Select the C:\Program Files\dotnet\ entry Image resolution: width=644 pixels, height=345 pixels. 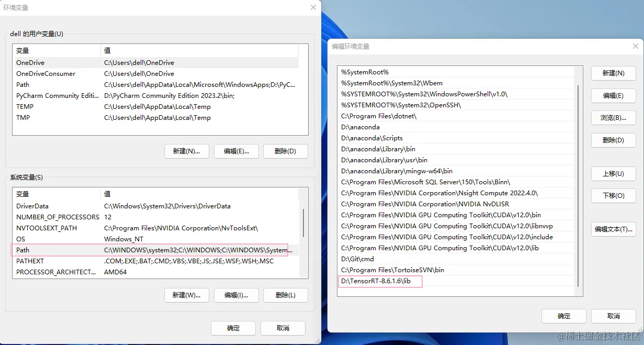coord(456,116)
